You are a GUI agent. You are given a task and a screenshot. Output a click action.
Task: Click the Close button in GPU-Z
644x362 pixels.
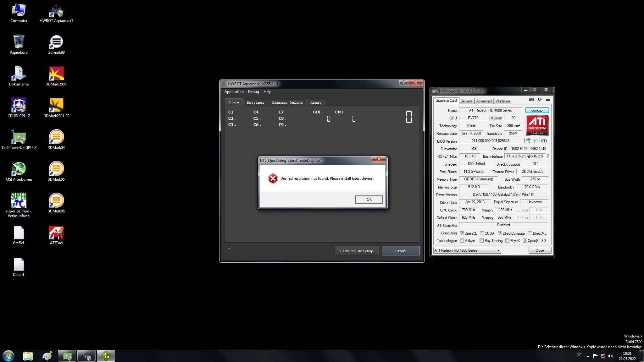[x=540, y=250]
